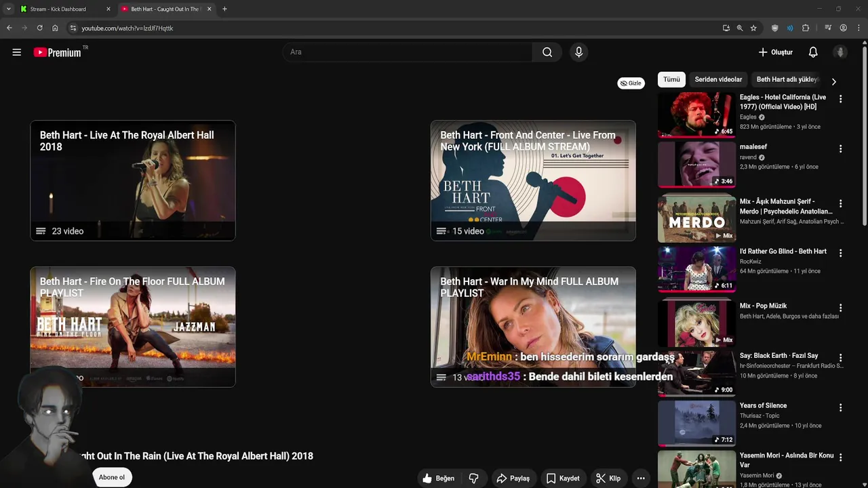The width and height of the screenshot is (868, 488).
Task: Reload the current page
Action: (39, 28)
